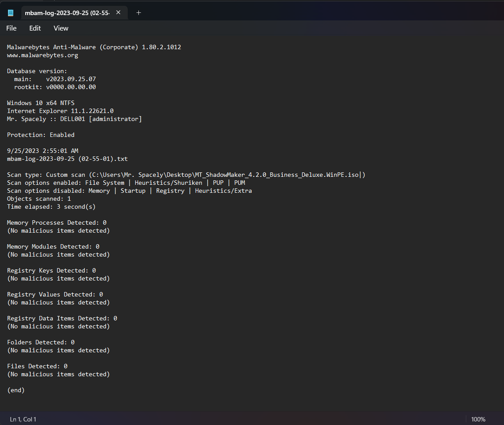Viewport: 504px width, 425px height.
Task: Add a new tab with plus button
Action: click(138, 13)
